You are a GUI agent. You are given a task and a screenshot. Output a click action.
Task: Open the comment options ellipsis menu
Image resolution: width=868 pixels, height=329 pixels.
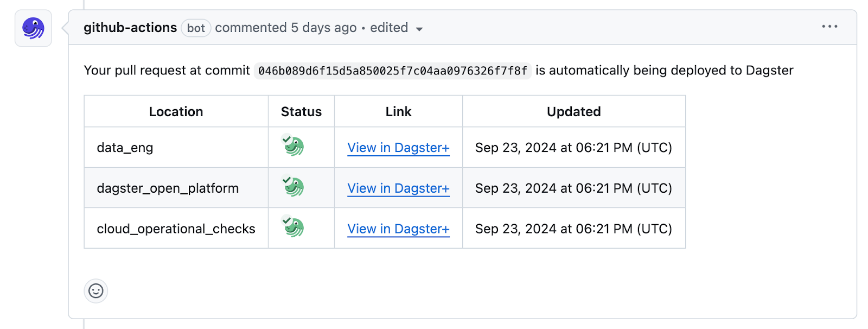pos(829,27)
